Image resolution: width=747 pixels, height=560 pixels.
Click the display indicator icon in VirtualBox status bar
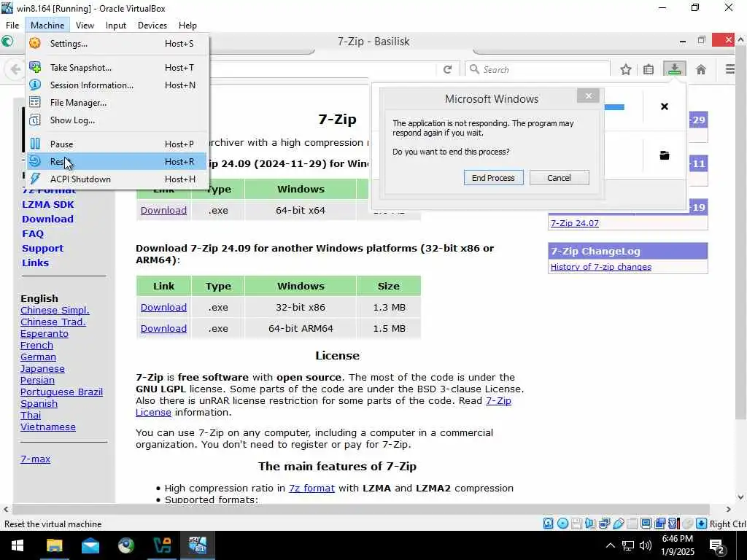tap(646, 524)
